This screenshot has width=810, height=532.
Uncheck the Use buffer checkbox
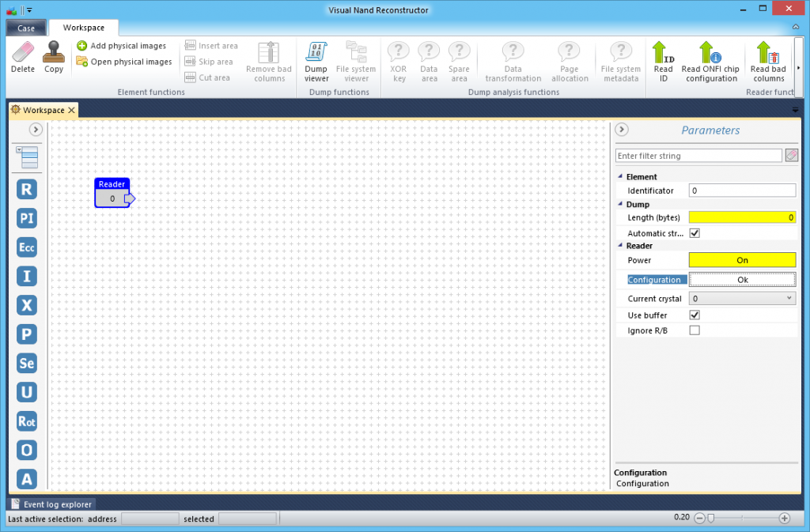tap(695, 315)
